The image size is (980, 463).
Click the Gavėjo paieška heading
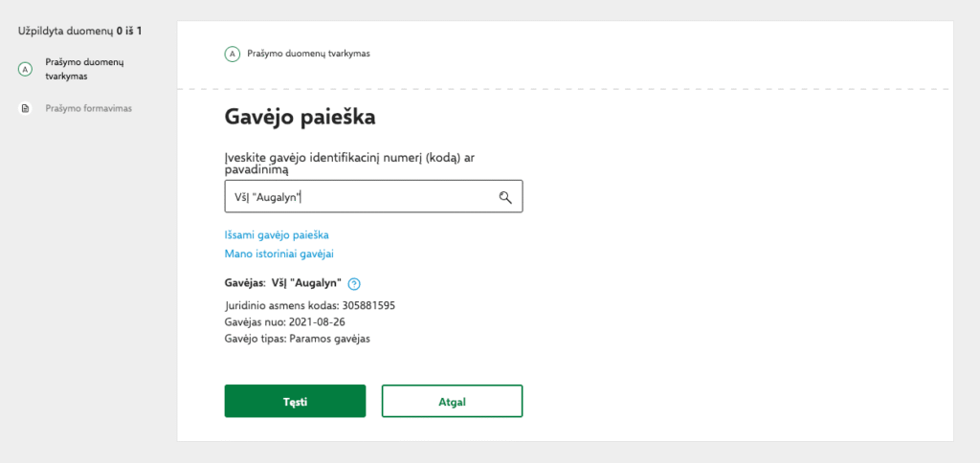pos(300,118)
